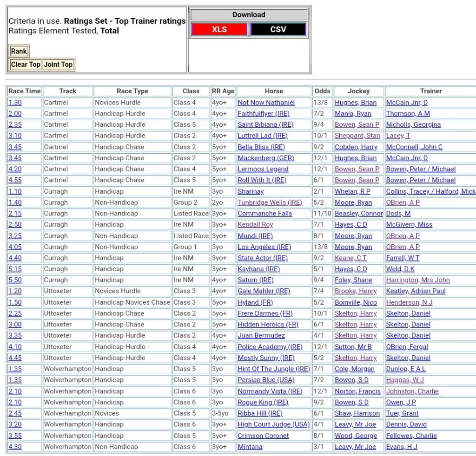Open horse Not Now Nathaniel
This screenshot has width=476, height=456.
pos(266,103)
